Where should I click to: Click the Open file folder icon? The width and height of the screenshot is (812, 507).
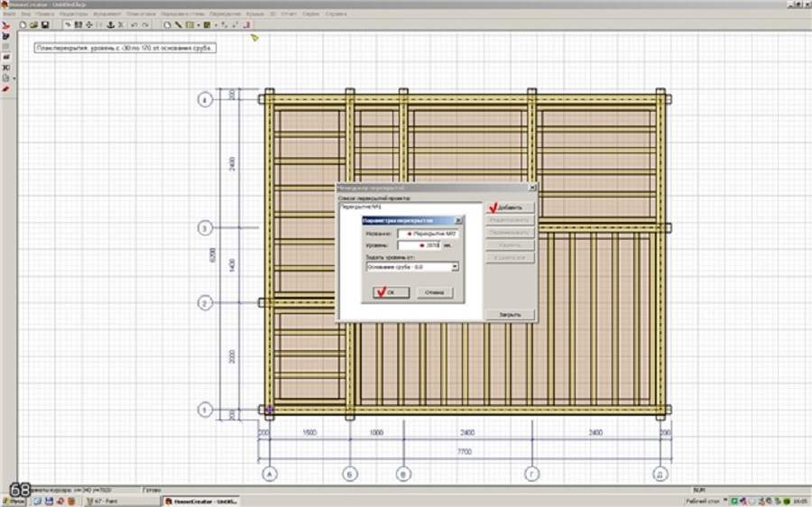33,25
